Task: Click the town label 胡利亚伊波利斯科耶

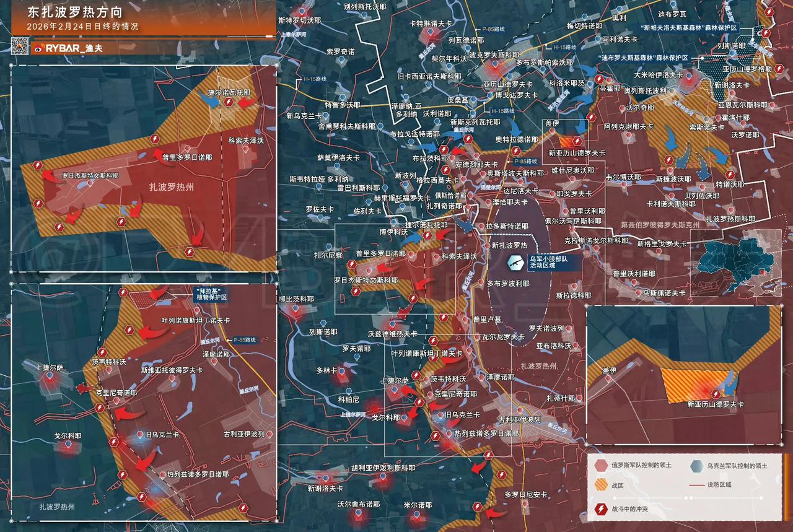Action: tap(383, 468)
